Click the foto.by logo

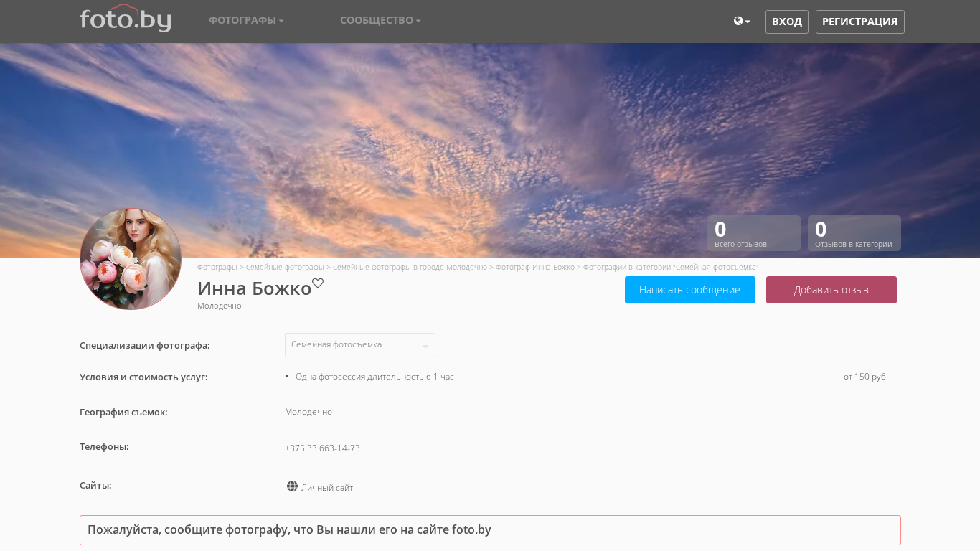pos(125,19)
